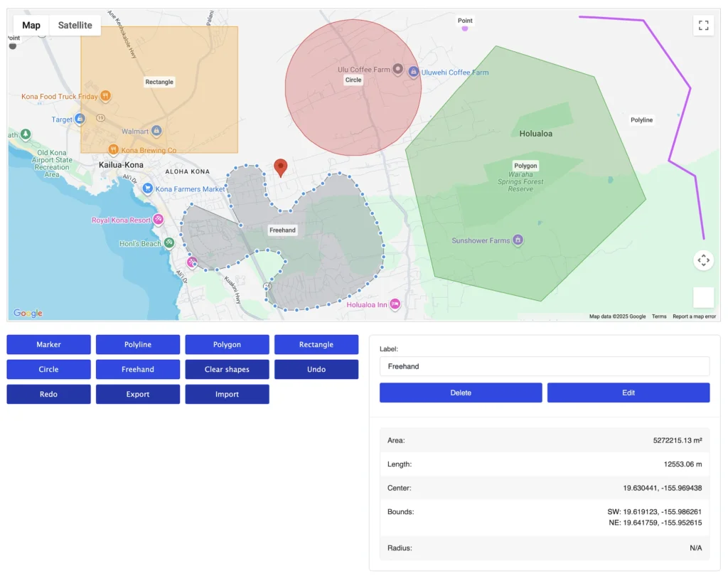Open the Google Maps Terms link
This screenshot has height=581, width=728.
point(659,316)
